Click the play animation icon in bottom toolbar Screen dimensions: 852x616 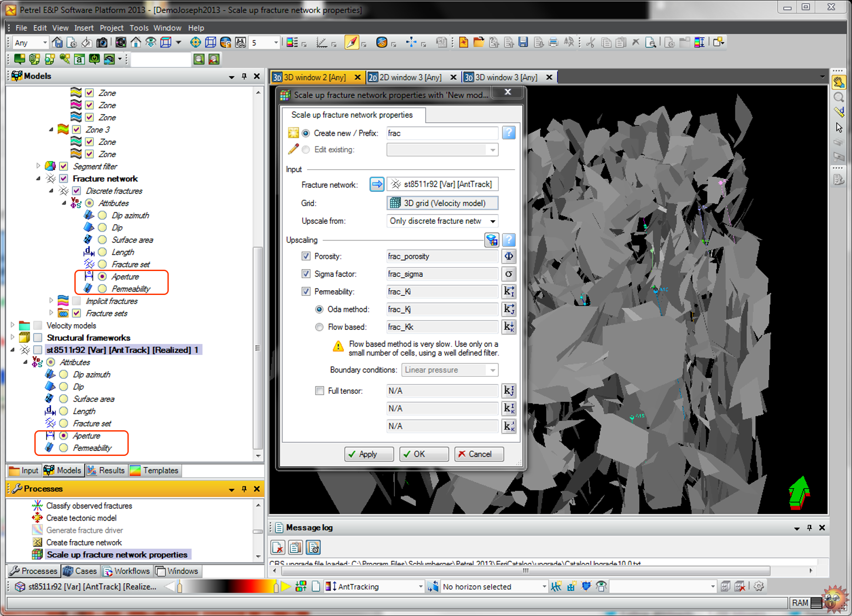[286, 586]
